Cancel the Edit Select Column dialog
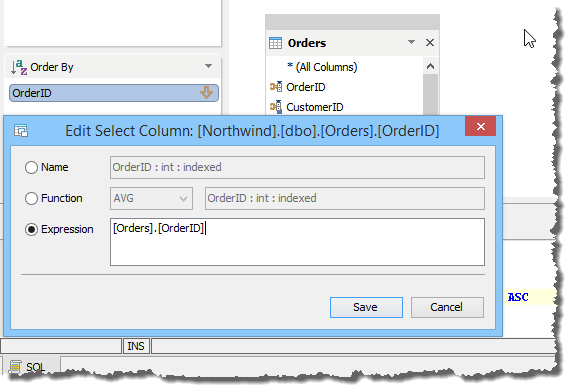 (x=447, y=307)
